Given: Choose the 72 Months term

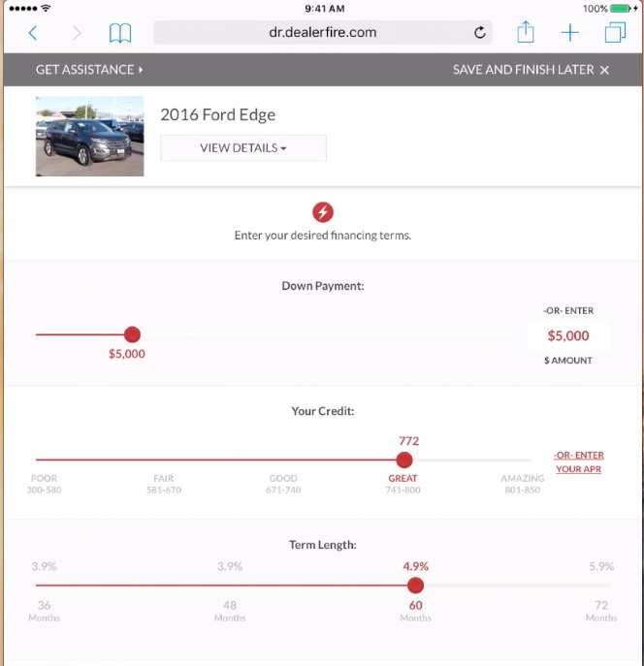Looking at the screenshot, I should point(601,611).
